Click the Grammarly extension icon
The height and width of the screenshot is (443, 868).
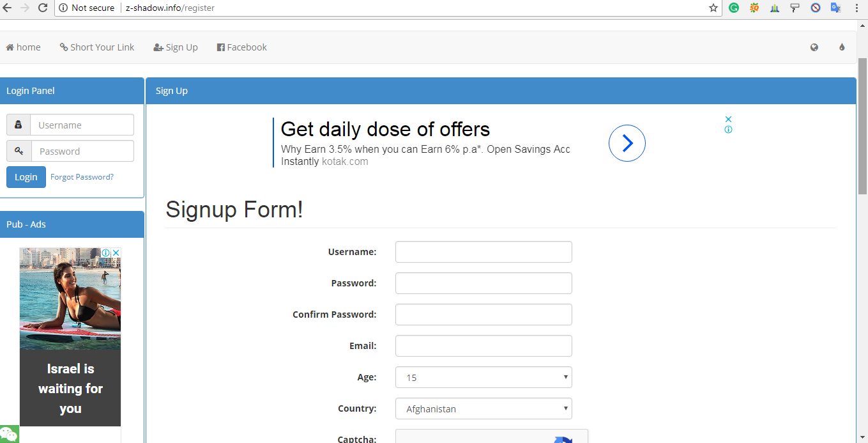pos(734,8)
